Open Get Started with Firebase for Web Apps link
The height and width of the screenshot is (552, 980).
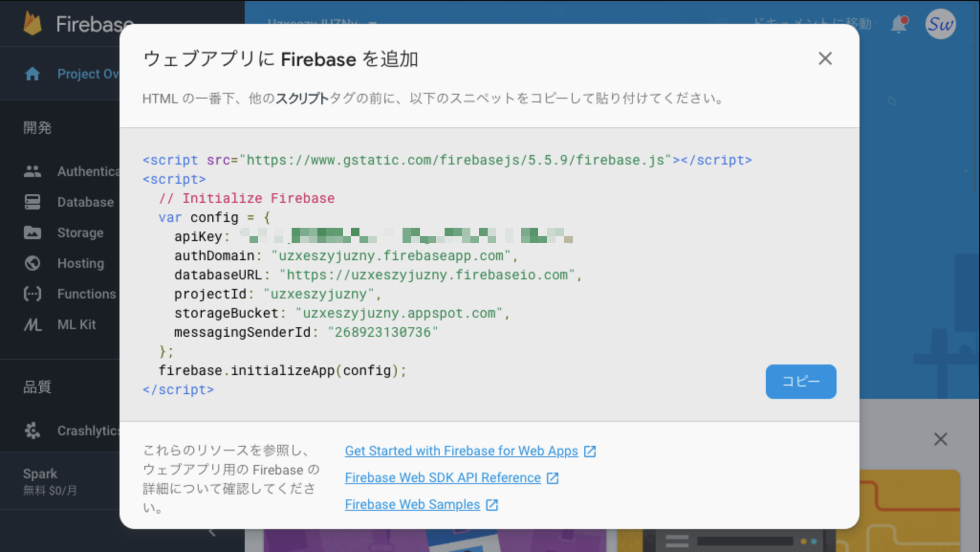[461, 451]
